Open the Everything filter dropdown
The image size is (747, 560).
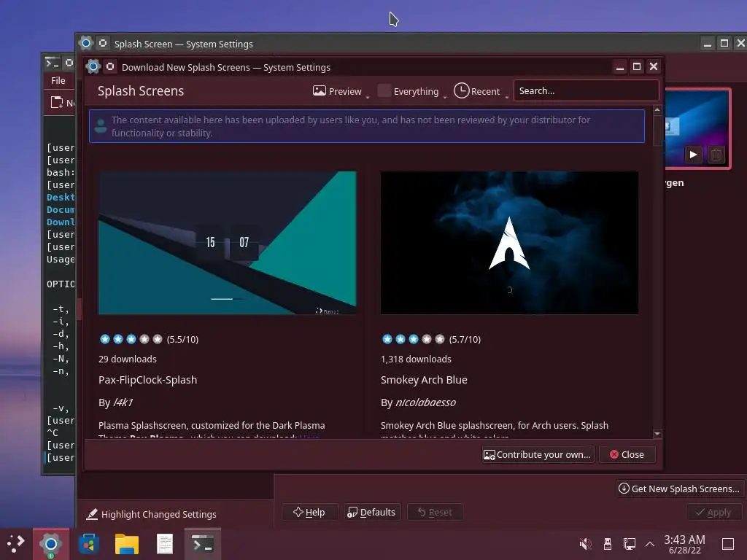(x=411, y=91)
